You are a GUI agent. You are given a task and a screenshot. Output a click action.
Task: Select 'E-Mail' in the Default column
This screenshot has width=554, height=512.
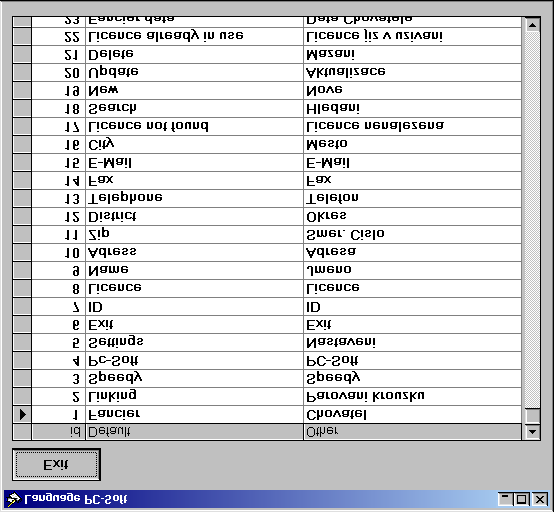click(x=194, y=162)
